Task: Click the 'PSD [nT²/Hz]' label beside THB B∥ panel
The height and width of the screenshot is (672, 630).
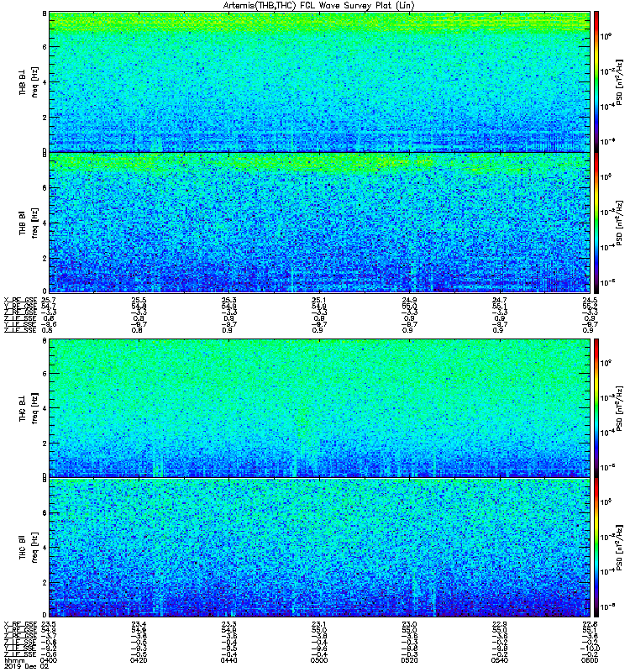Action: pyautogui.click(x=619, y=223)
